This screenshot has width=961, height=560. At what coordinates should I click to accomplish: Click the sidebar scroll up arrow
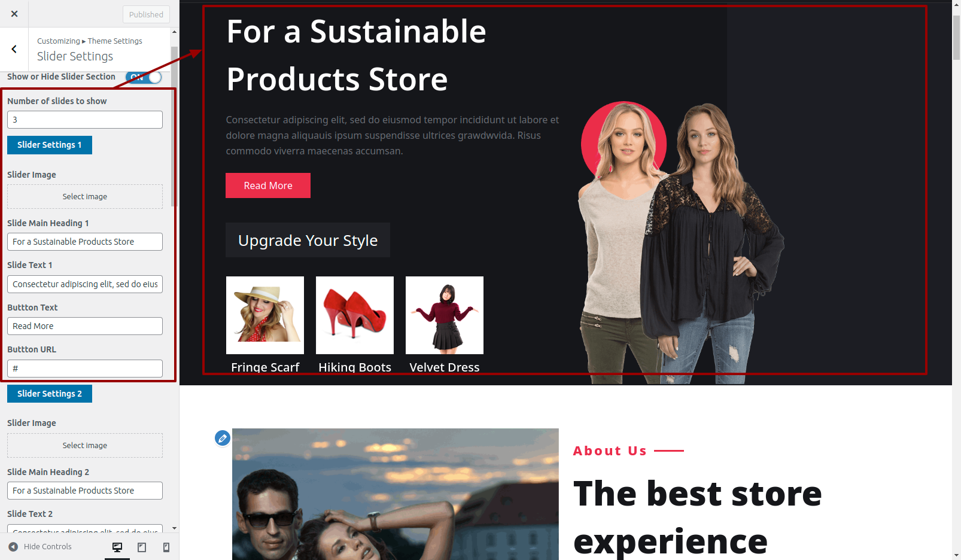click(x=174, y=32)
